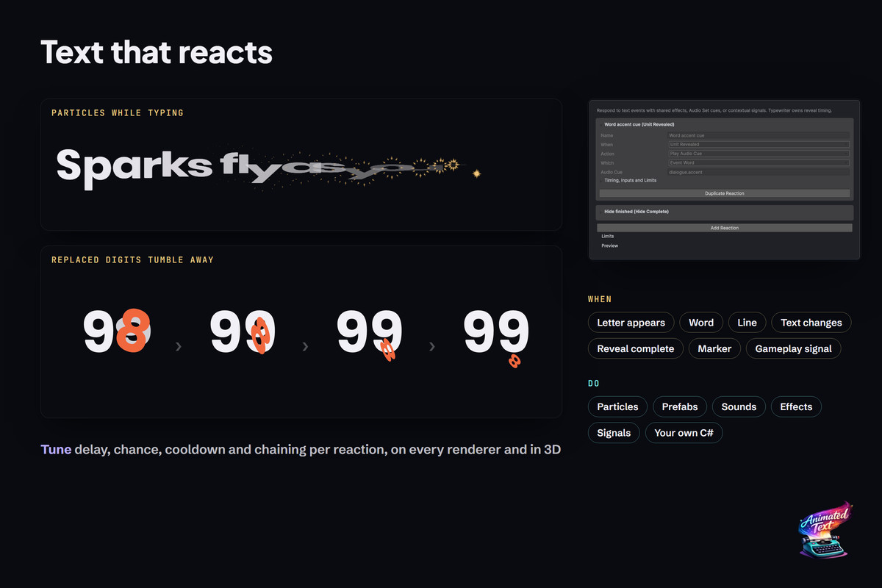Click the 98 number with orange 8
The image size is (882, 588).
pyautogui.click(x=117, y=331)
